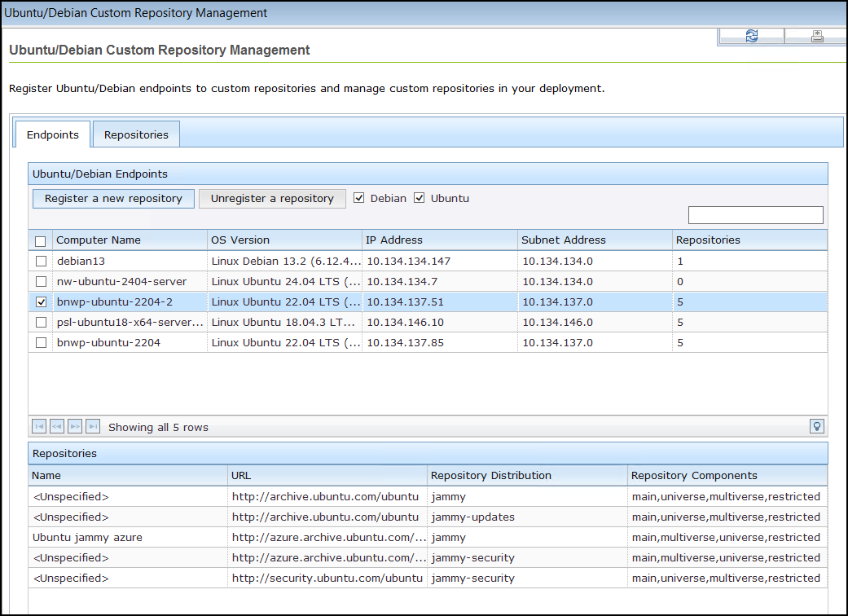Image resolution: width=848 pixels, height=616 pixels.
Task: Click OS version Linux Ubuntu 24.04 LTS
Action: (x=286, y=282)
